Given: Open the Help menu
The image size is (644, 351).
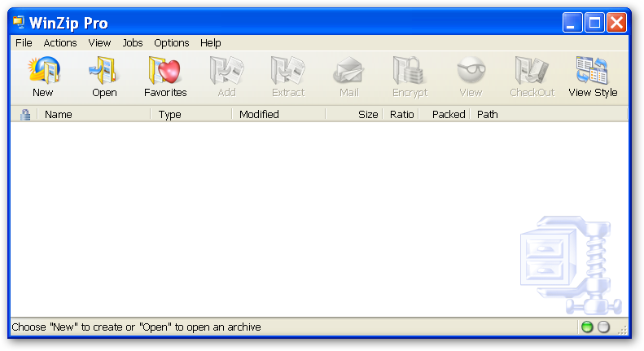Looking at the screenshot, I should coord(211,42).
